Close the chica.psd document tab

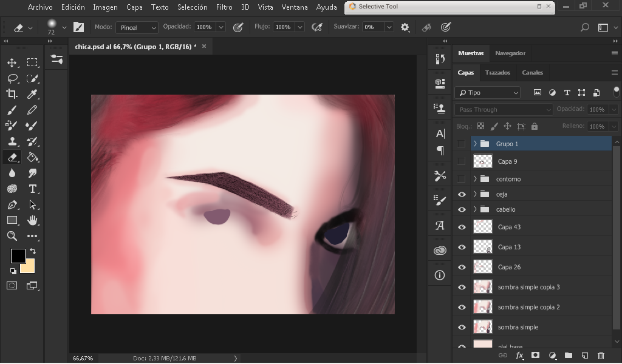click(x=204, y=46)
